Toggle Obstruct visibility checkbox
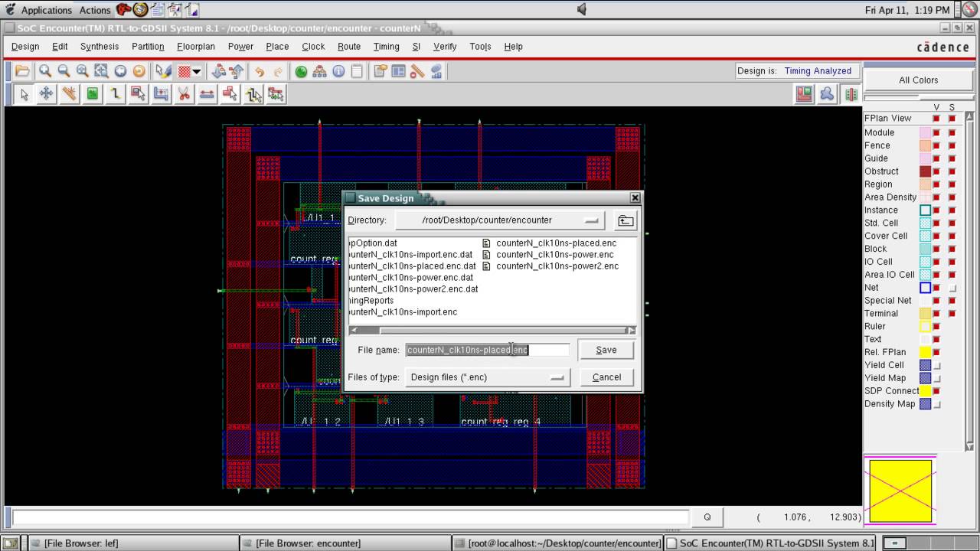This screenshot has height=551, width=980. (x=936, y=171)
